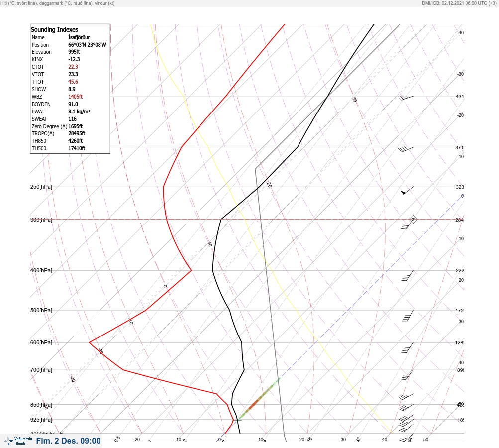
Task: Click the dewpoint curve's dry point at 600 hPa
Action: coord(90,342)
